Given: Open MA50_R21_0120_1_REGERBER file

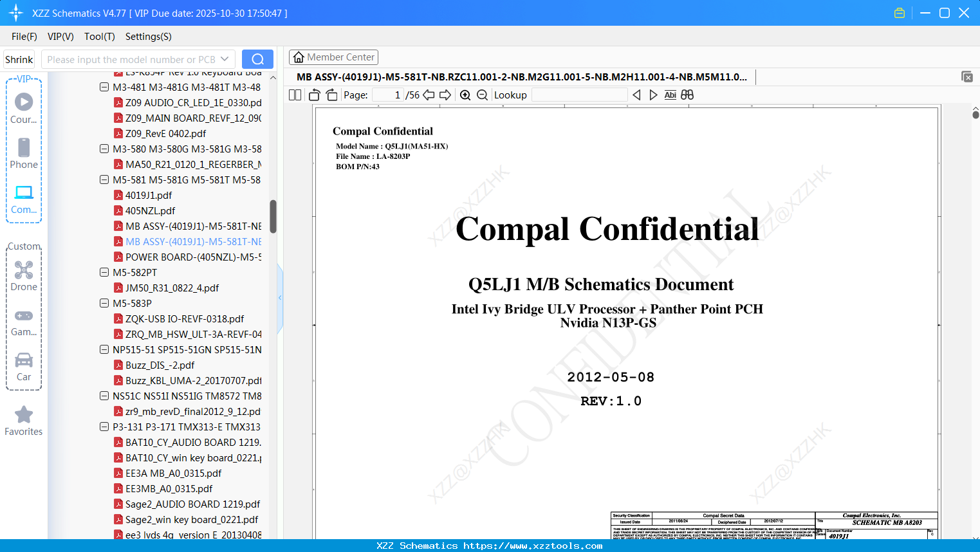Looking at the screenshot, I should pyautogui.click(x=188, y=164).
